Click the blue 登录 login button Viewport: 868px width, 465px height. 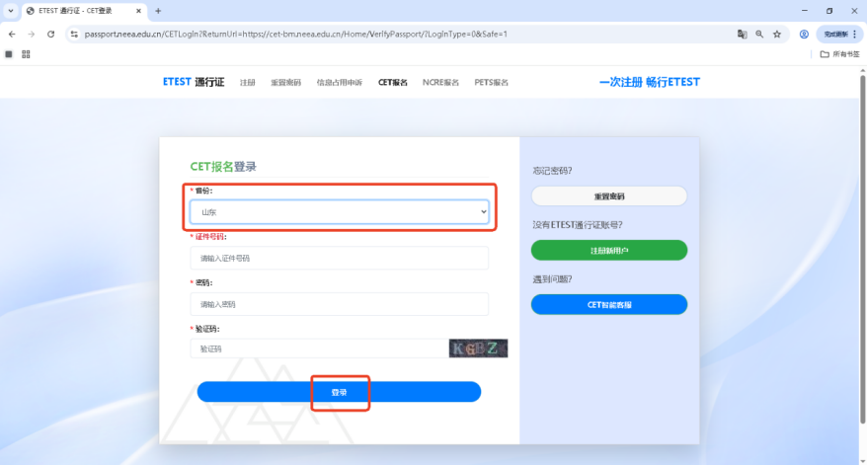click(x=339, y=392)
